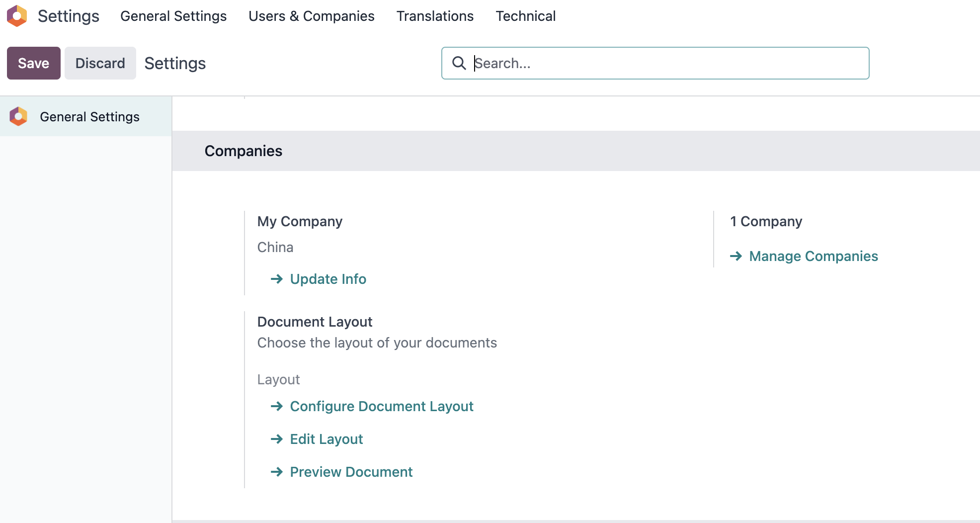980x523 pixels.
Task: Open the Translations menu
Action: 435,16
